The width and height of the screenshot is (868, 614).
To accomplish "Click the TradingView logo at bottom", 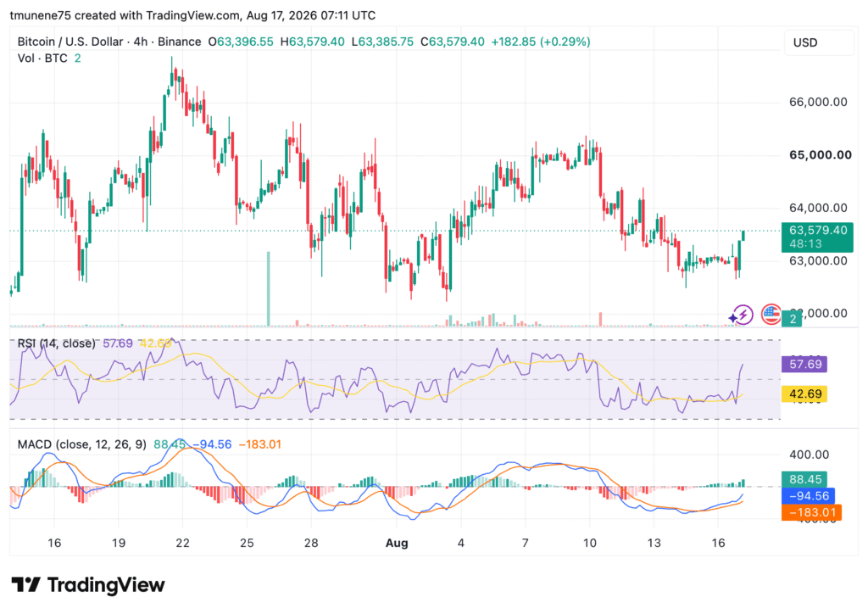I will [x=88, y=584].
